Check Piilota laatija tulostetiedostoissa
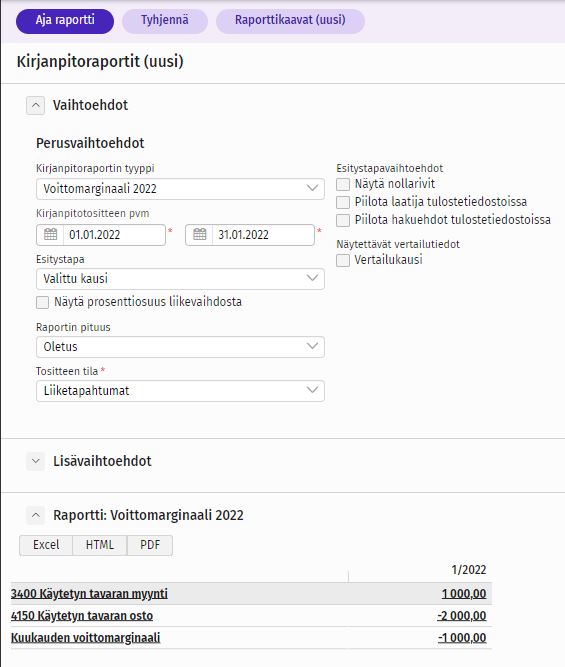The image size is (565, 667). [x=343, y=202]
